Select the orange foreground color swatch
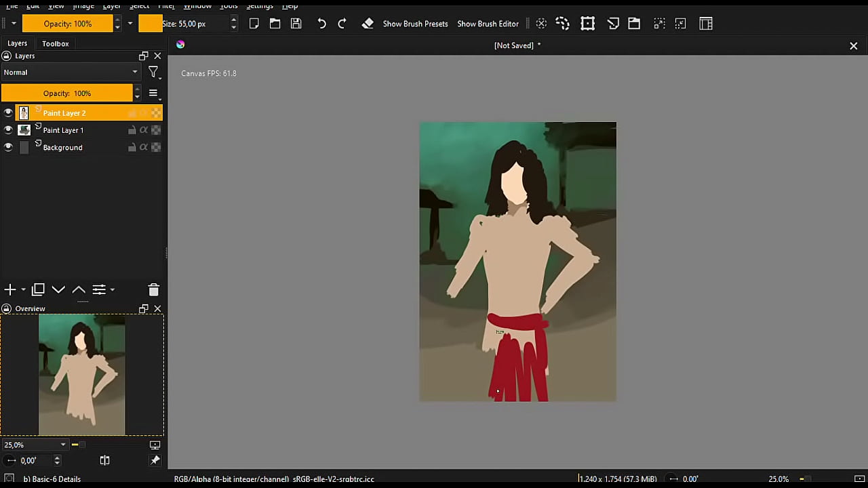868x488 pixels. pyautogui.click(x=151, y=24)
